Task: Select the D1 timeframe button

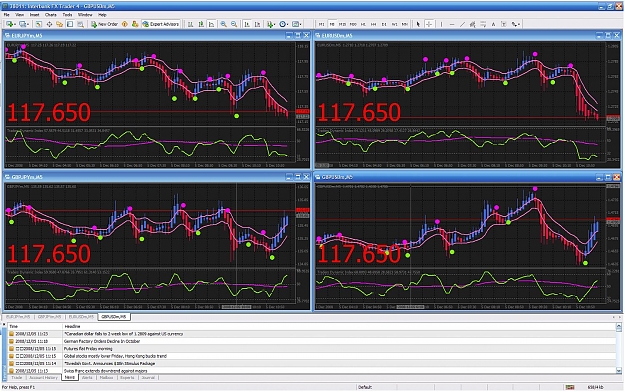Action: (384, 24)
